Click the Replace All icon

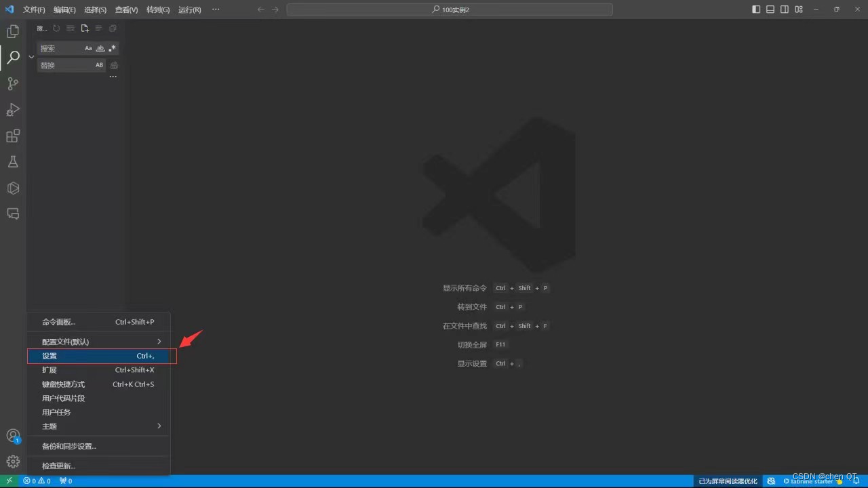pyautogui.click(x=114, y=65)
